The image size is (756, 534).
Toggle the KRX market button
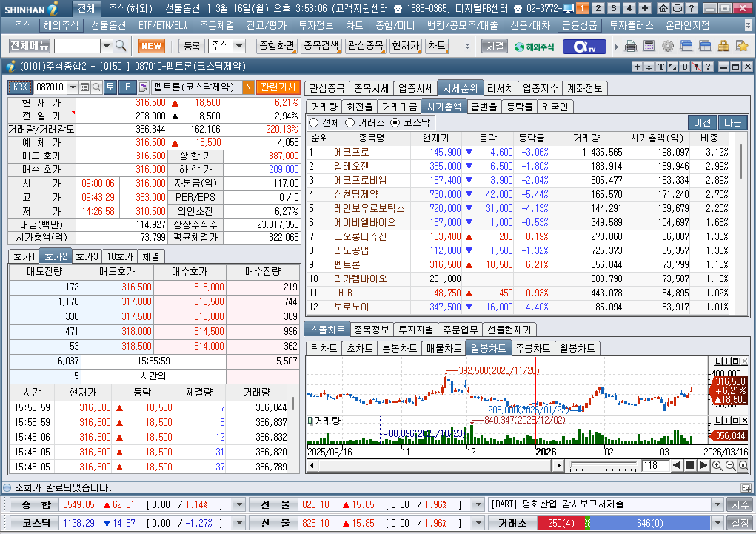(20, 87)
